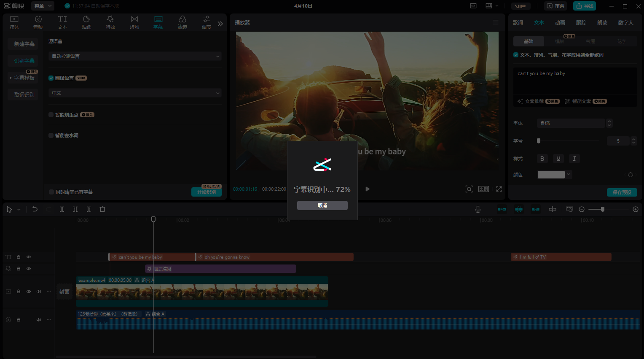Click the italic style icon
Screen dimensions: 644x359
(x=574, y=159)
